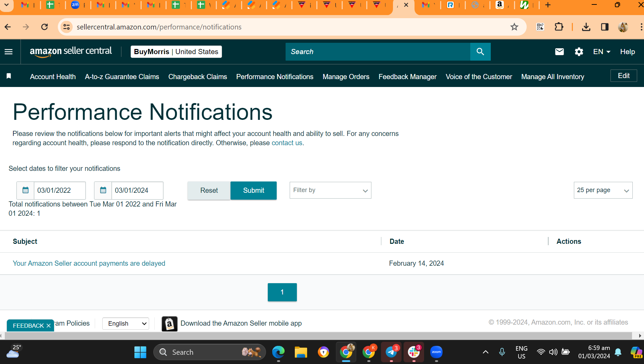This screenshot has width=644, height=364.
Task: Follow the contact us link
Action: tap(287, 143)
